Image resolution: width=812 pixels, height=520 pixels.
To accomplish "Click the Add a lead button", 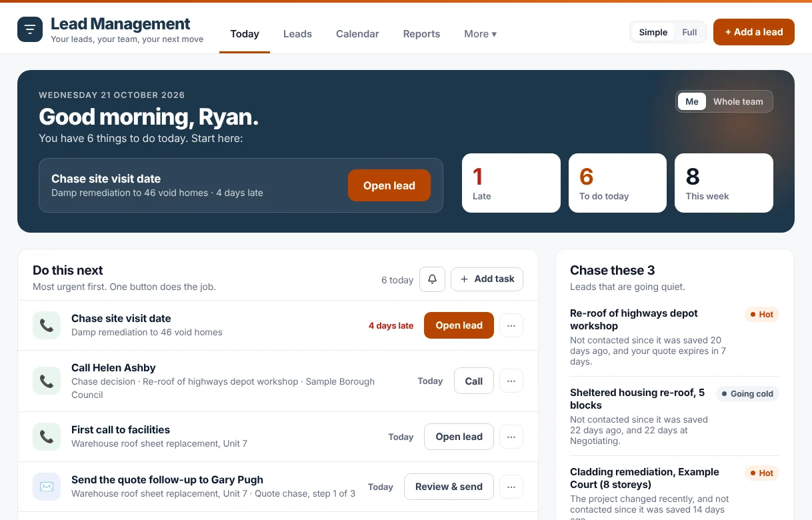I will point(754,32).
